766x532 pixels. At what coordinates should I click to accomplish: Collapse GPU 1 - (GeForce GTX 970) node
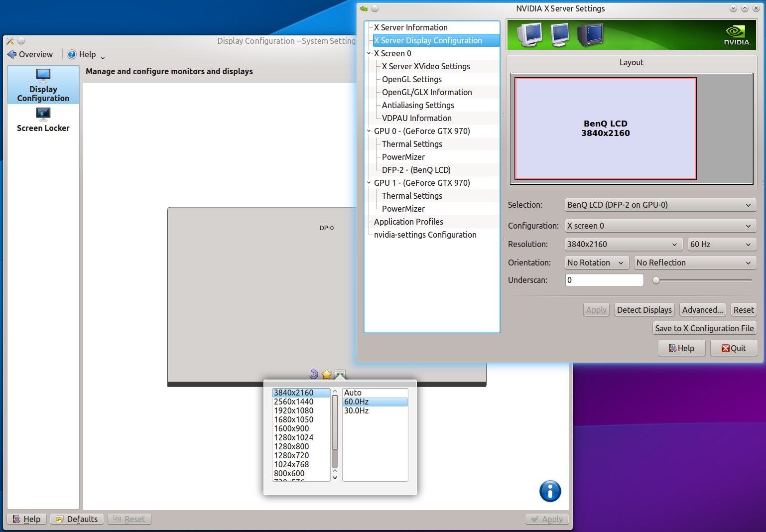(369, 183)
